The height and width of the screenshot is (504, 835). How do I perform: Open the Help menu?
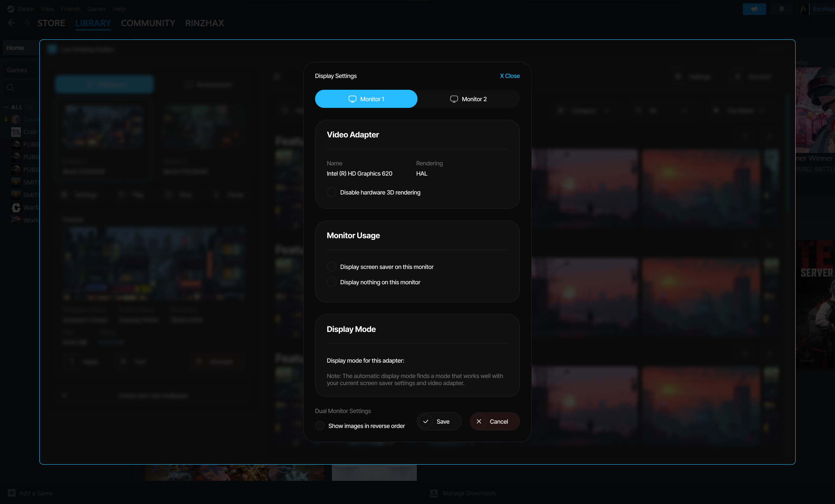tap(119, 9)
